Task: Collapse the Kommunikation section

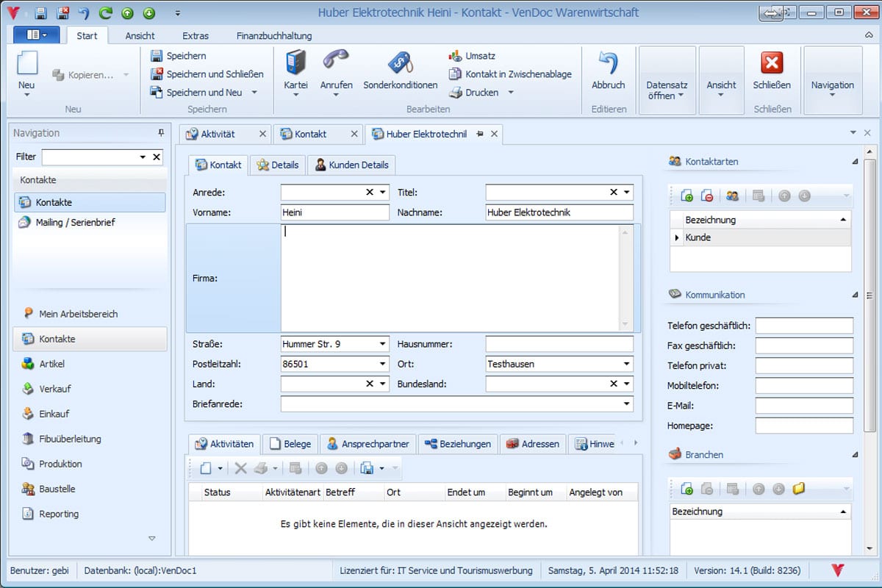Action: point(854,295)
